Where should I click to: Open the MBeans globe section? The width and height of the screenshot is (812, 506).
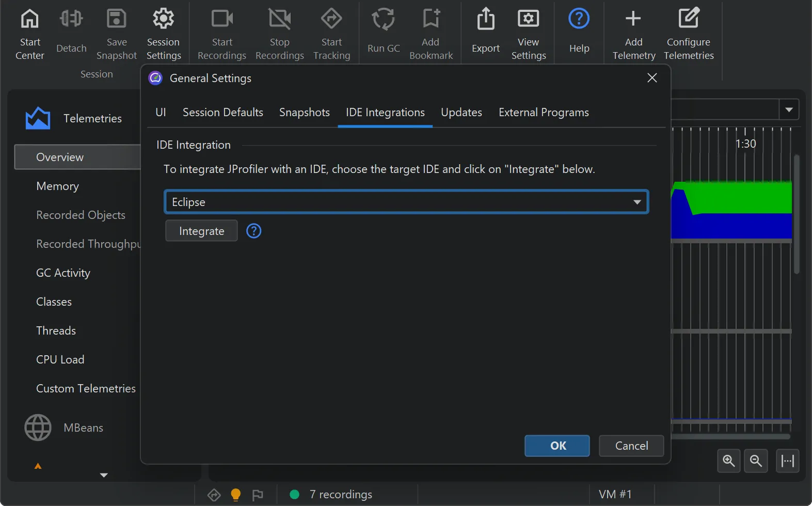point(38,428)
